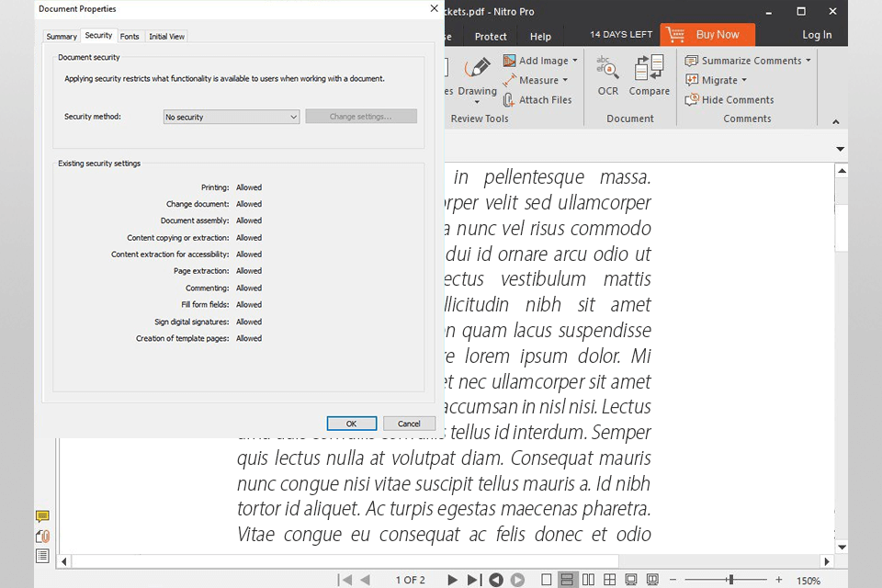Select the Security tab
882x588 pixels.
[x=98, y=36]
